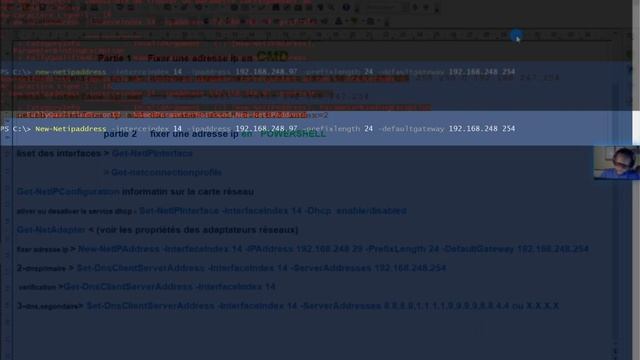Click the 'Get-NetIPInterface' command text
This screenshot has height=360, width=640.
tap(152, 154)
